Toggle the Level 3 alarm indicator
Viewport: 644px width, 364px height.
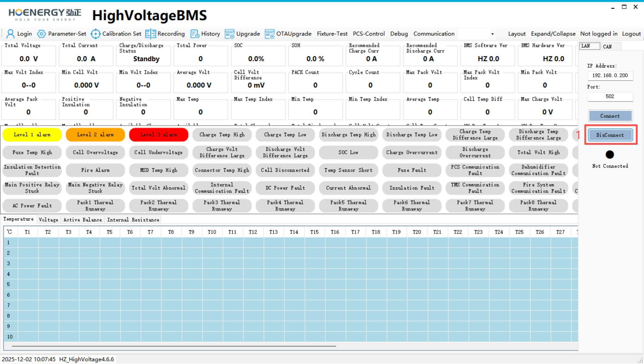pyautogui.click(x=158, y=135)
